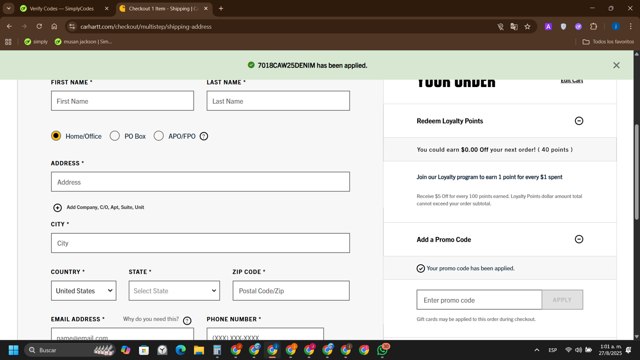This screenshot has width=640, height=360.
Task: Open the email help question icon
Action: tap(187, 320)
